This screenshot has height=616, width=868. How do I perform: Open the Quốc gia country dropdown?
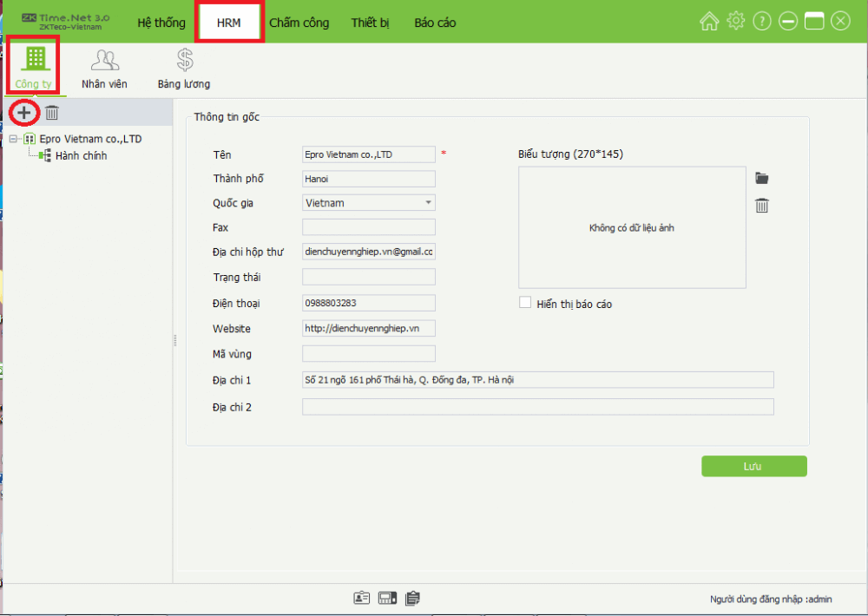pyautogui.click(x=430, y=202)
